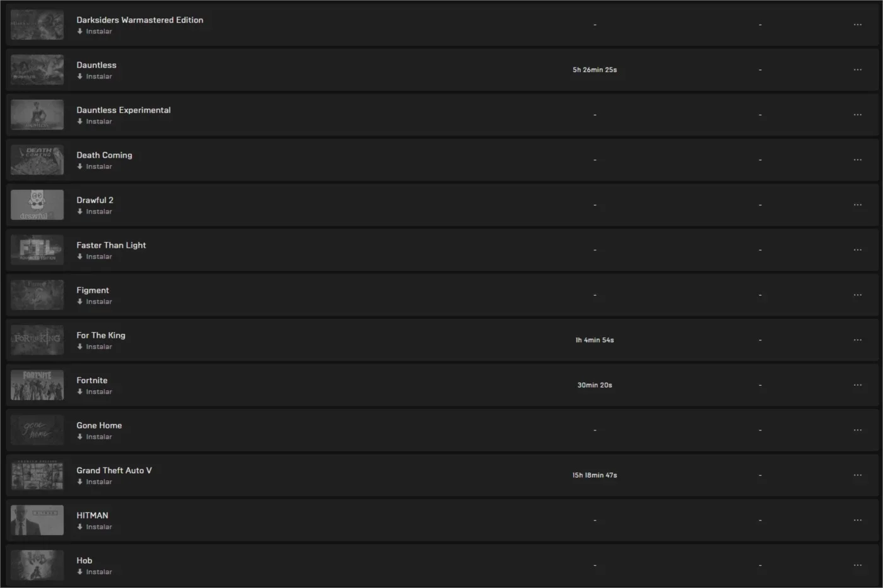This screenshot has height=588, width=883.
Task: Open the three-dot menu for Dauntless
Action: (x=857, y=70)
